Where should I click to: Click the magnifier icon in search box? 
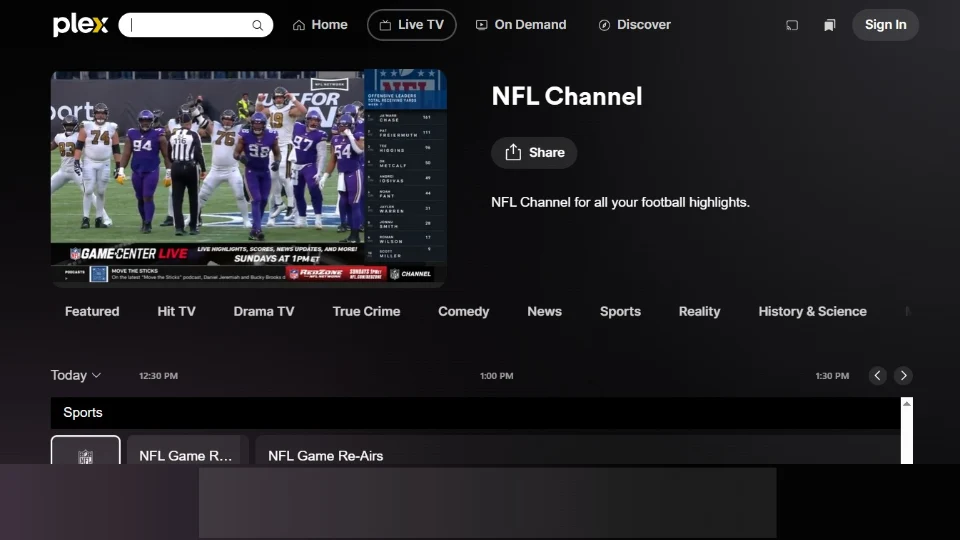(x=257, y=25)
